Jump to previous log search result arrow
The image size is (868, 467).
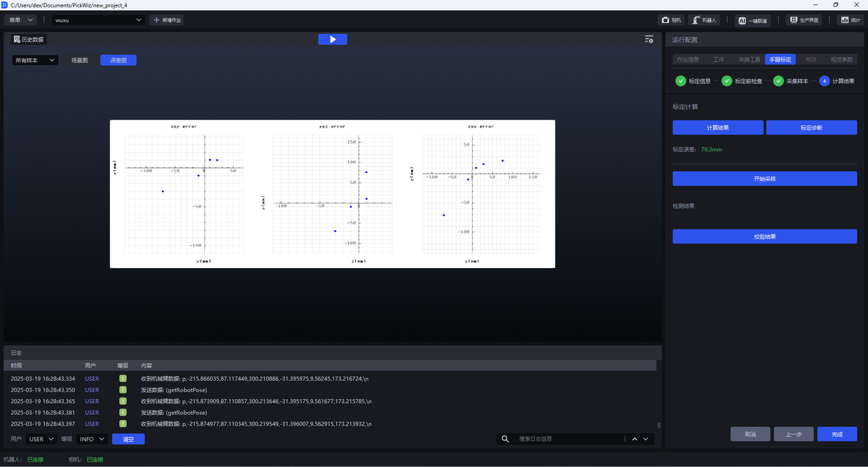635,439
